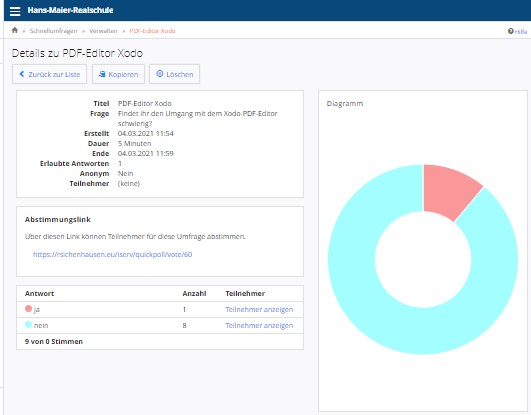Viewport: 531px width, 415px height.
Task: Click the red segment of the donut chart
Action: pyautogui.click(x=447, y=191)
